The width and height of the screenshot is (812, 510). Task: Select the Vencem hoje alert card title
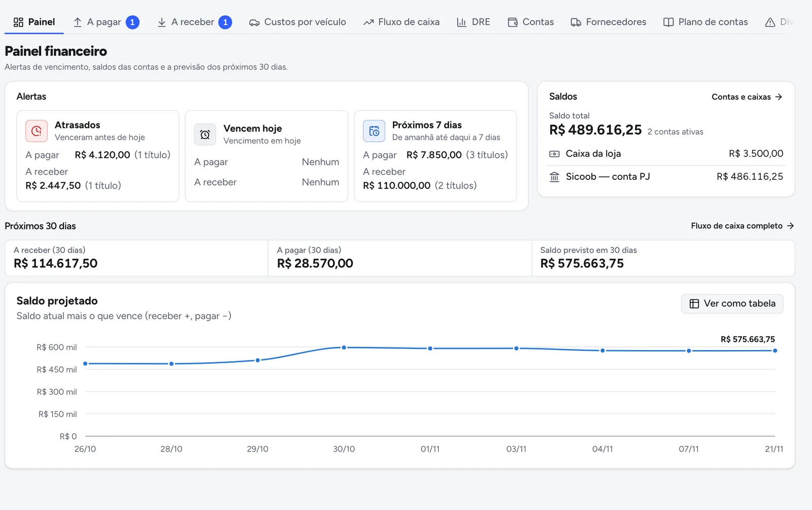[253, 129]
